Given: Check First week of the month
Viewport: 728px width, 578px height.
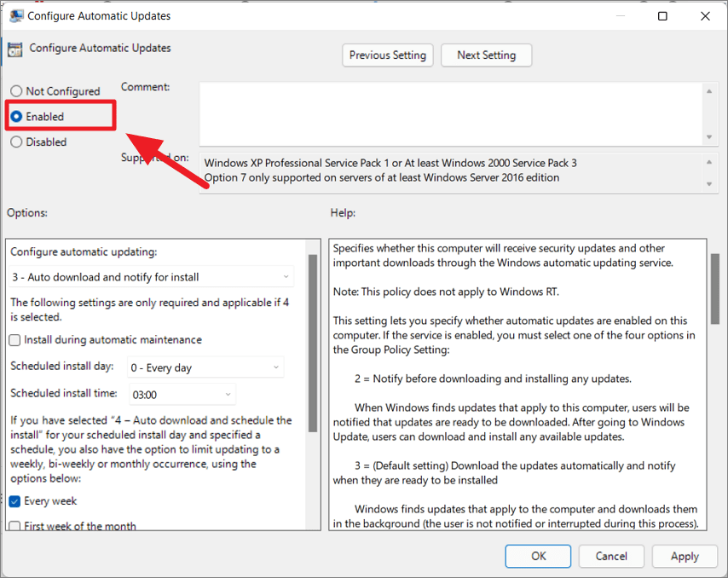Looking at the screenshot, I should (x=14, y=527).
